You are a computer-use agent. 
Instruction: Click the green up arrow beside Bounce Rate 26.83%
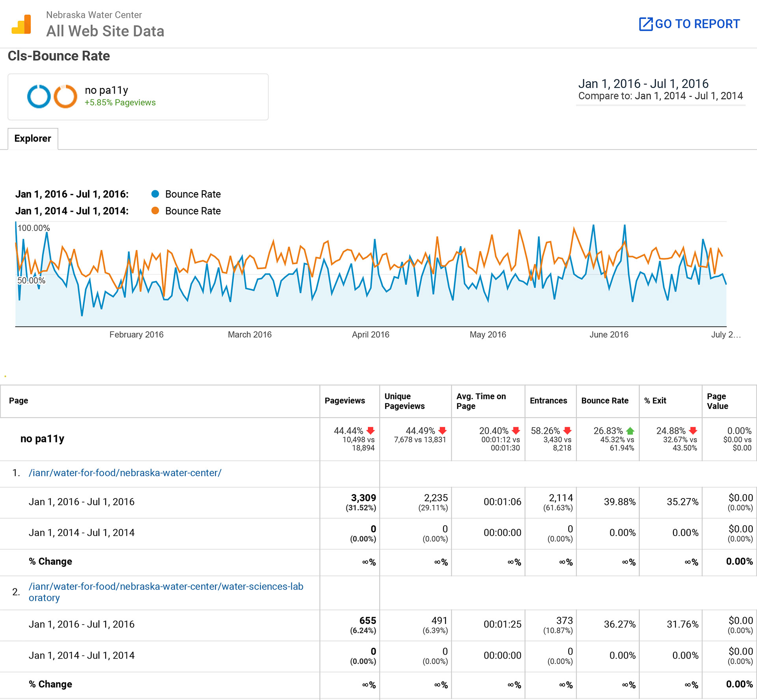(630, 431)
